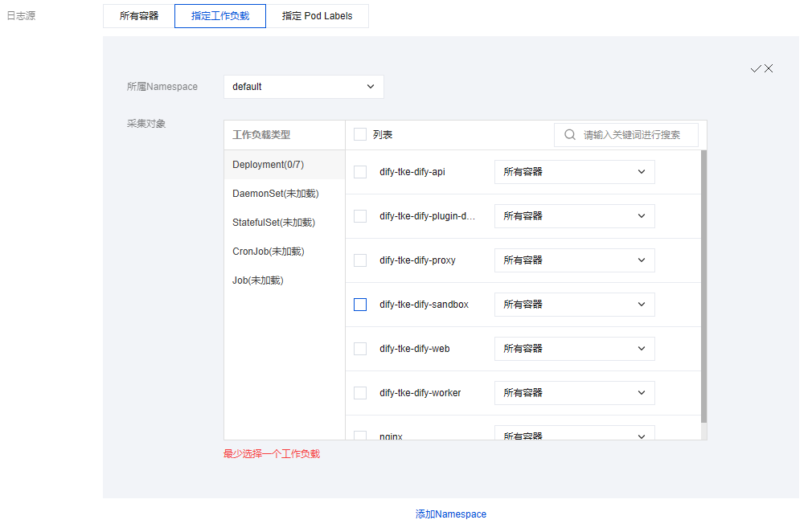
Task: Select the 指定 Pod Labels tab
Action: coord(317,16)
